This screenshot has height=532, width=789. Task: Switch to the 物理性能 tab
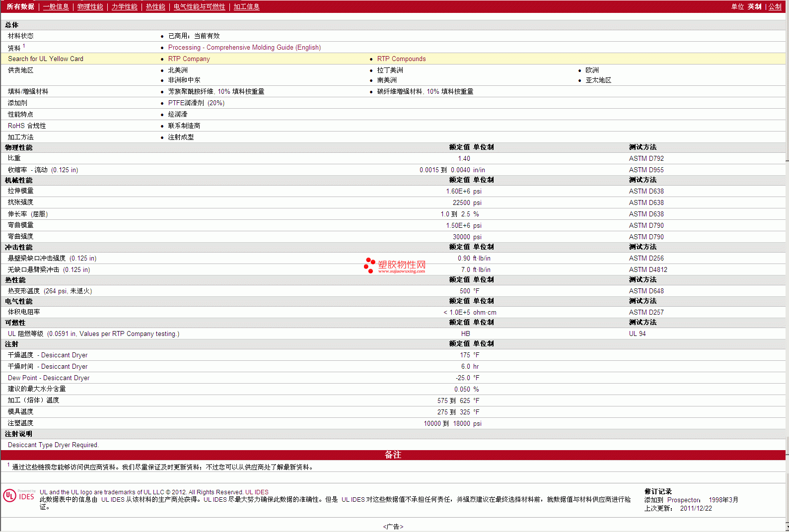click(x=90, y=6)
